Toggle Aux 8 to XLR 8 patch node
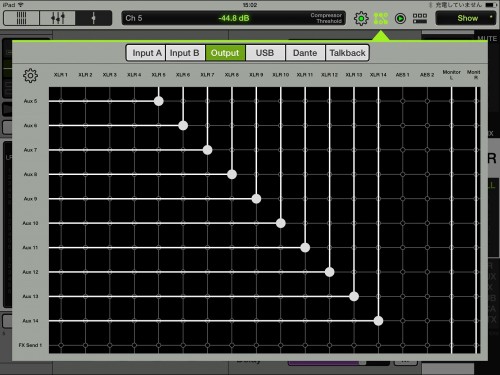500x375 pixels. [x=232, y=174]
